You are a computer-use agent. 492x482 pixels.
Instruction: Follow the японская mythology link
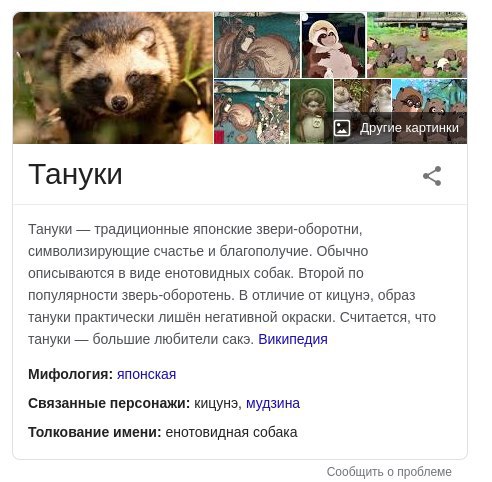coord(146,374)
